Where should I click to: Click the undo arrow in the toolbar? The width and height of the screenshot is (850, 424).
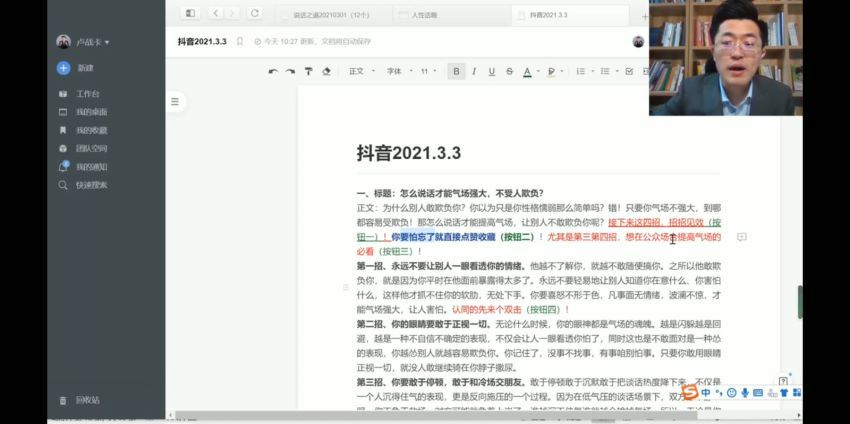[x=273, y=72]
